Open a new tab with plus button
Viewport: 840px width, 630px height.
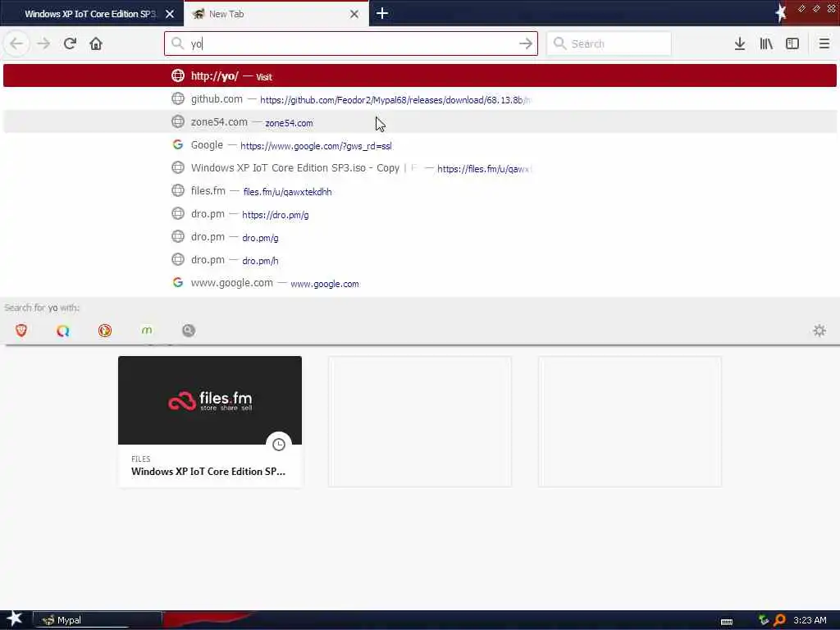pos(382,13)
